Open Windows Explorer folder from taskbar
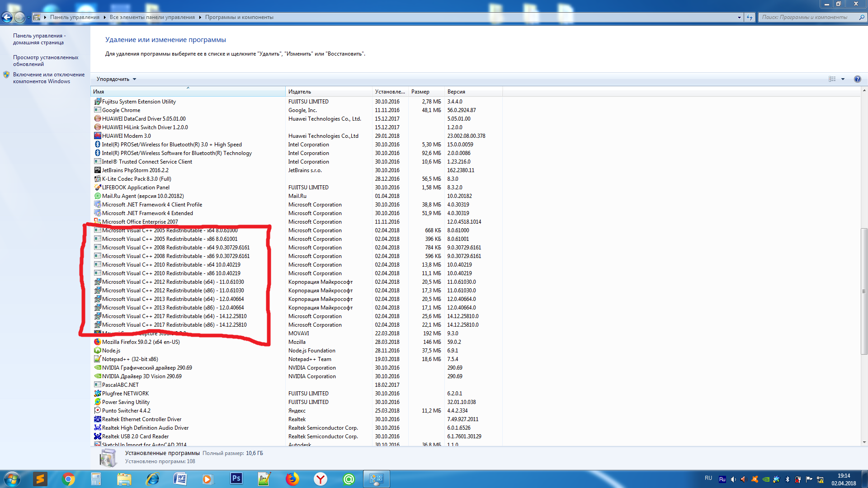The width and height of the screenshot is (868, 488). tap(124, 479)
